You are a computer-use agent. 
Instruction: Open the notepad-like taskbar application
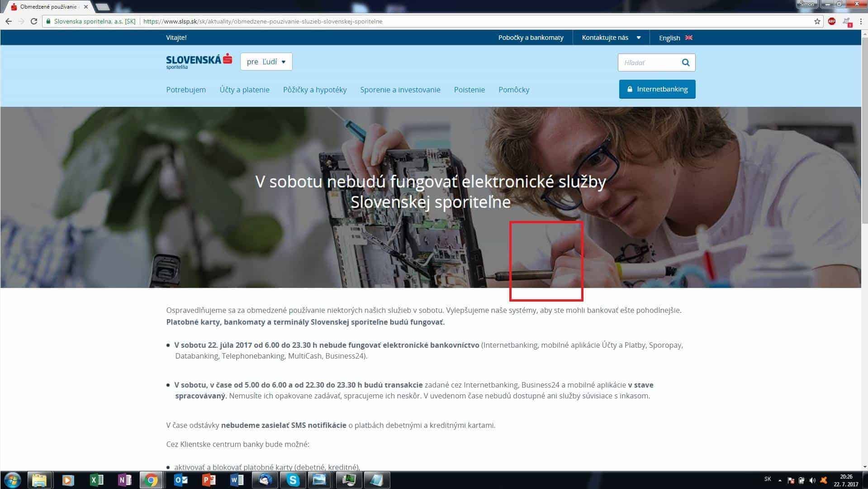pyautogui.click(x=377, y=480)
